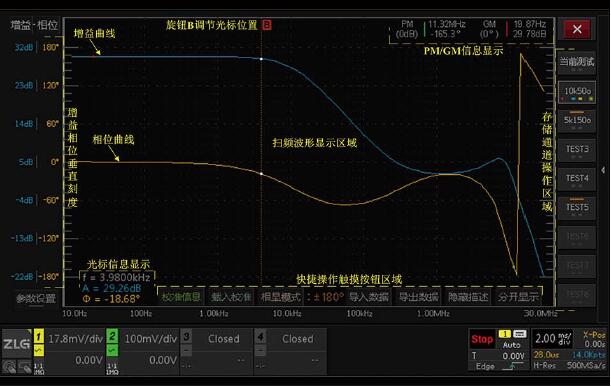Open the 相位模式 ±180° selector
This screenshot has height=387, width=611.
(x=302, y=297)
